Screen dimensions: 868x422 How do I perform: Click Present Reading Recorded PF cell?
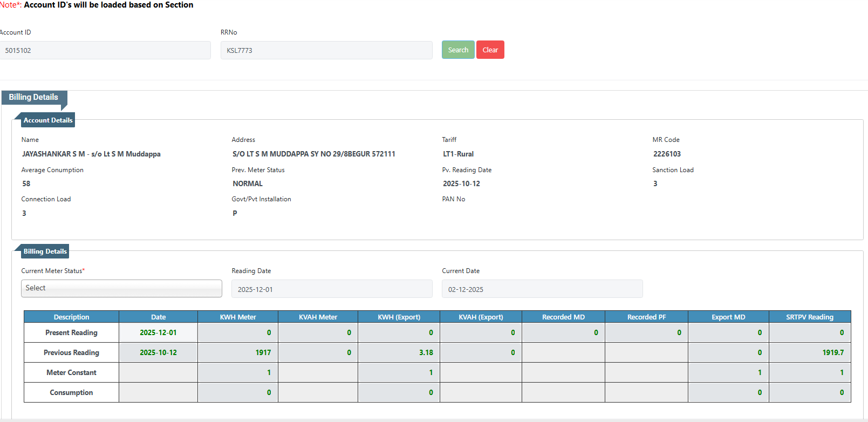coord(646,332)
